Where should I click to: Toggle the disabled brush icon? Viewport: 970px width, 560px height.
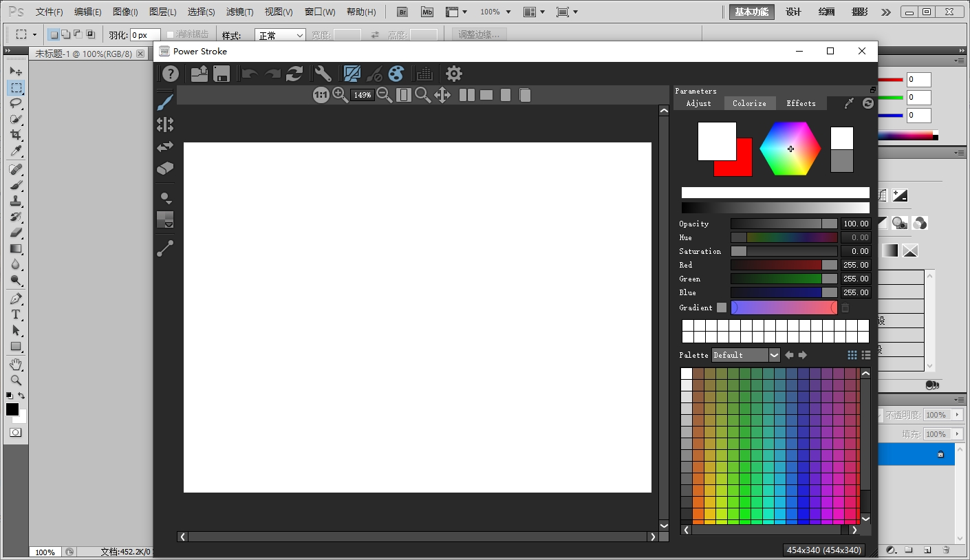pyautogui.click(x=374, y=74)
